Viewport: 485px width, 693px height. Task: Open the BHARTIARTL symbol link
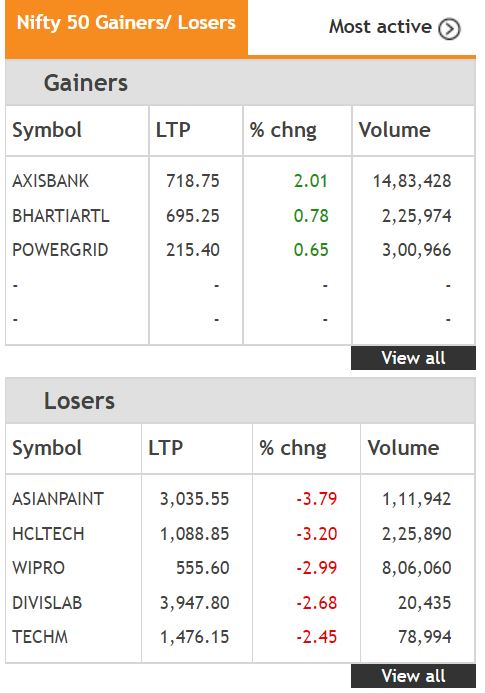pyautogui.click(x=61, y=216)
